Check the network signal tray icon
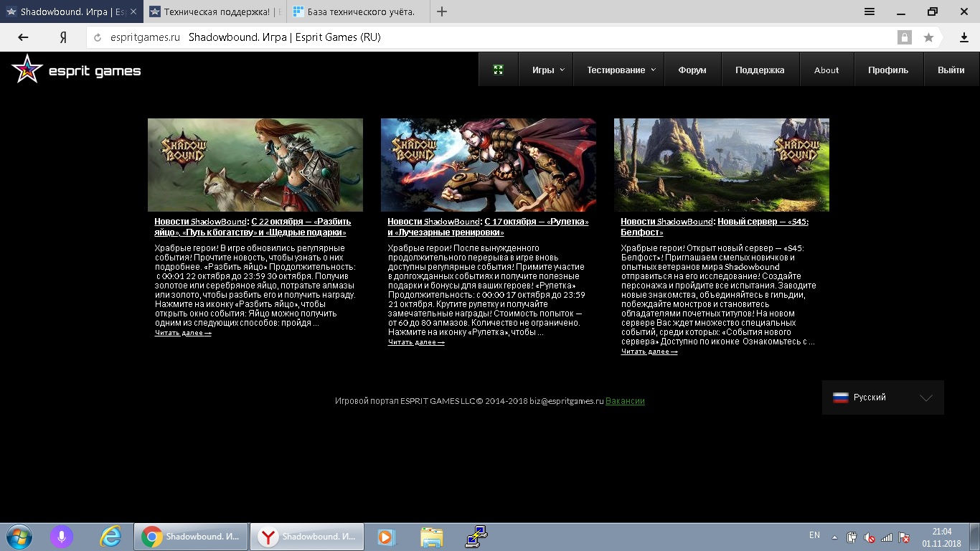 pos(887,537)
